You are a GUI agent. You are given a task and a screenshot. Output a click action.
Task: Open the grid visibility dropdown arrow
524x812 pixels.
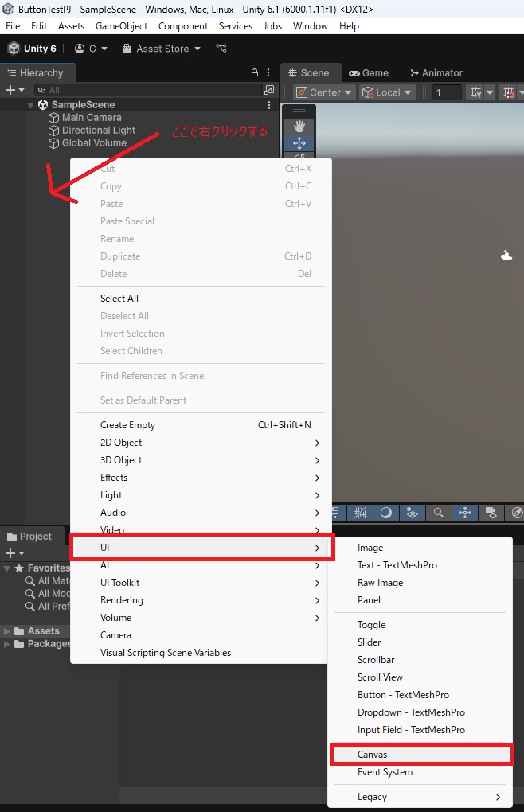489,92
